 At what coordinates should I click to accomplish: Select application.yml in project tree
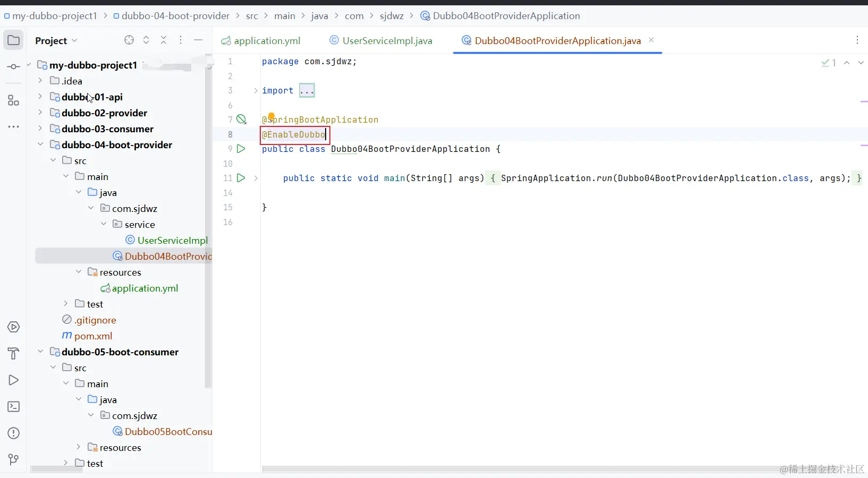point(139,288)
